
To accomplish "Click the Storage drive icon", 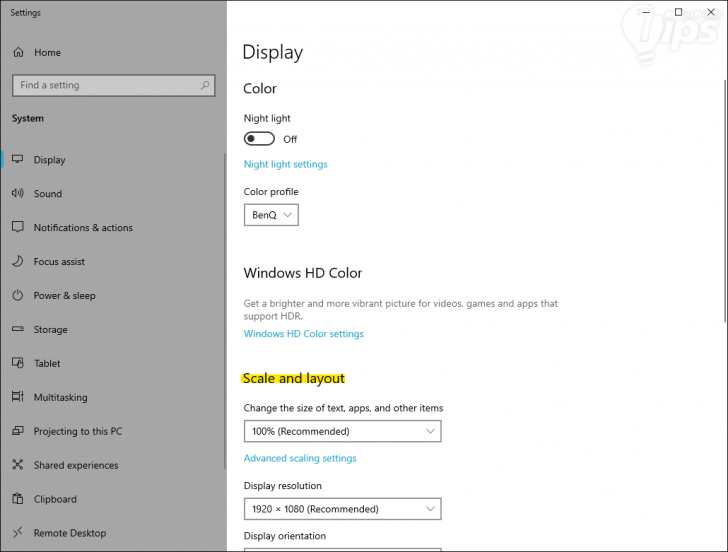I will point(17,330).
